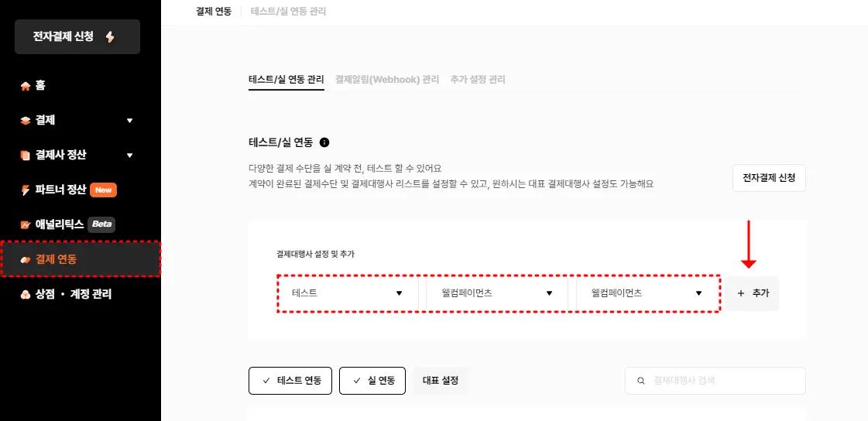Image resolution: width=868 pixels, height=421 pixels.
Task: Switch to 추가 설정 관리 tab
Action: (478, 80)
